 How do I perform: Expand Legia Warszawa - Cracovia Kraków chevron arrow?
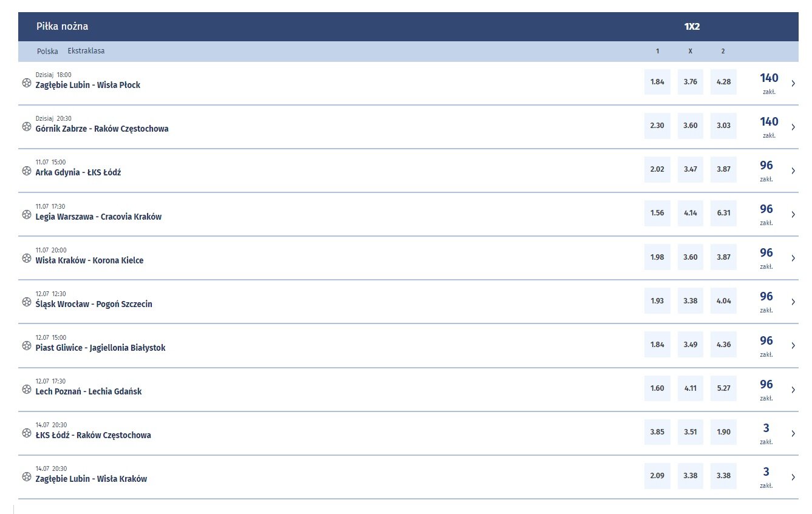(793, 214)
